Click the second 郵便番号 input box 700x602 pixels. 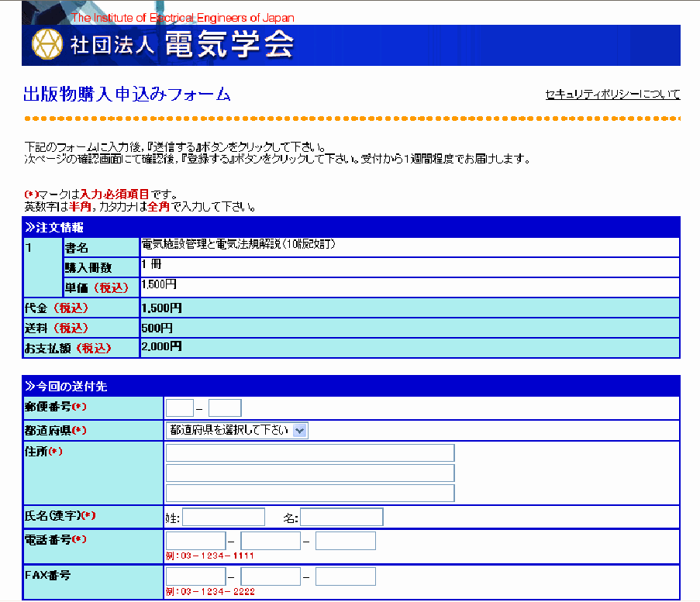coord(225,408)
